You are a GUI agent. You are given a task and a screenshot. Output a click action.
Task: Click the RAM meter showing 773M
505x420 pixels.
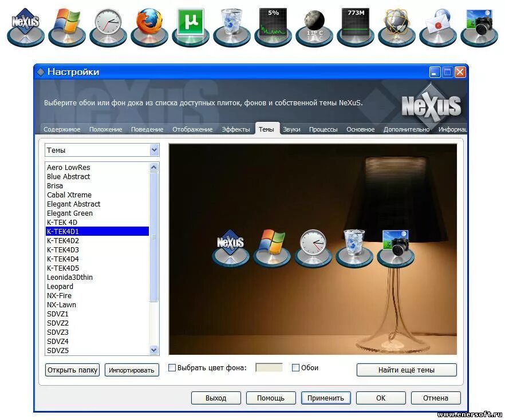tap(356, 26)
